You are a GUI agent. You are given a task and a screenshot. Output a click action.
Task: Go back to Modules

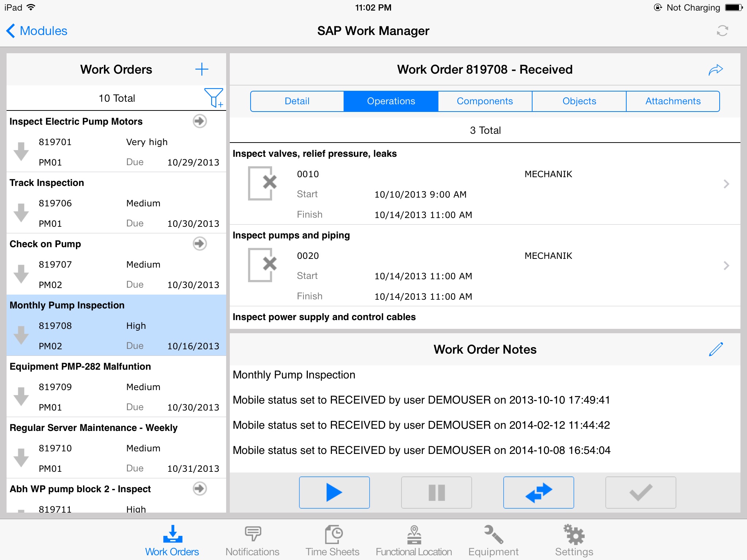[x=37, y=31]
